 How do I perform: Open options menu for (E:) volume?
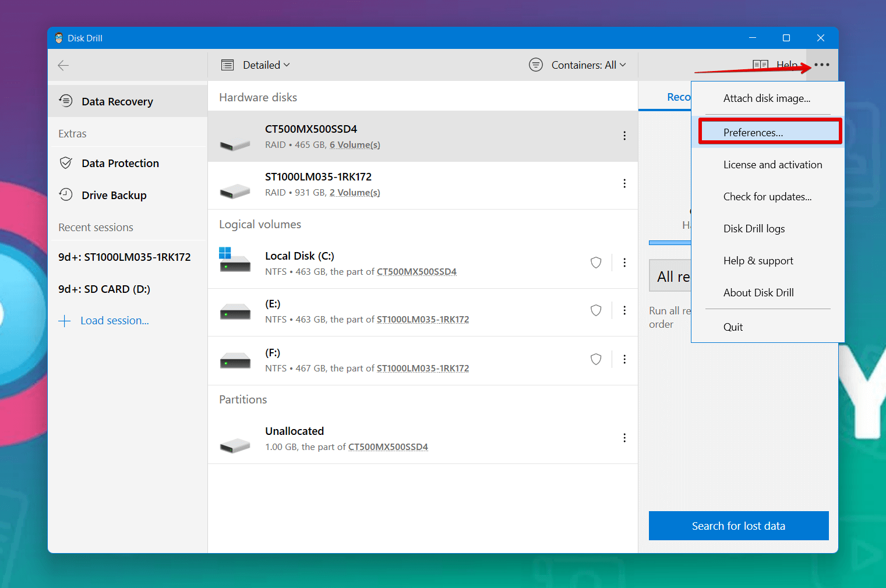tap(624, 310)
